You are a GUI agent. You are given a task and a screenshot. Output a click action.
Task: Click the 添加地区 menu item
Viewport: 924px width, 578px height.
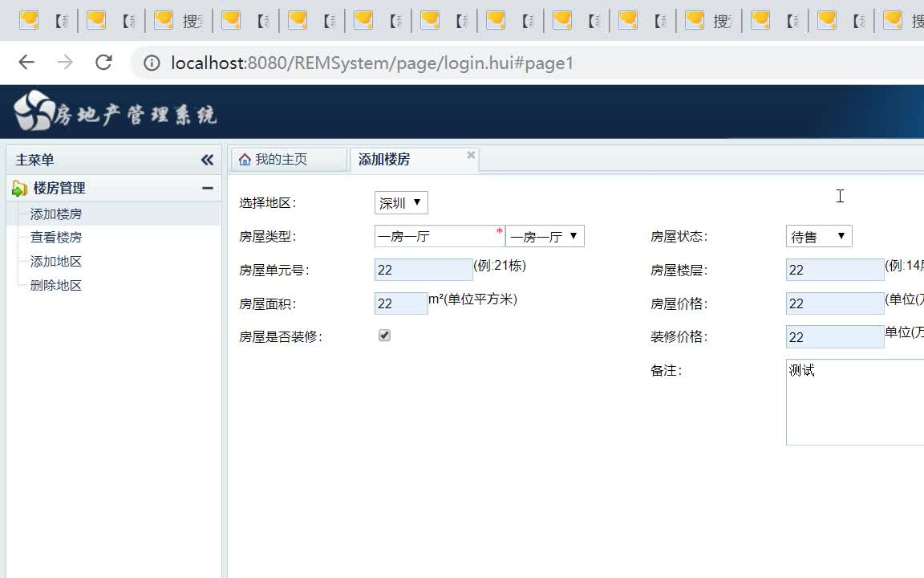coord(55,261)
